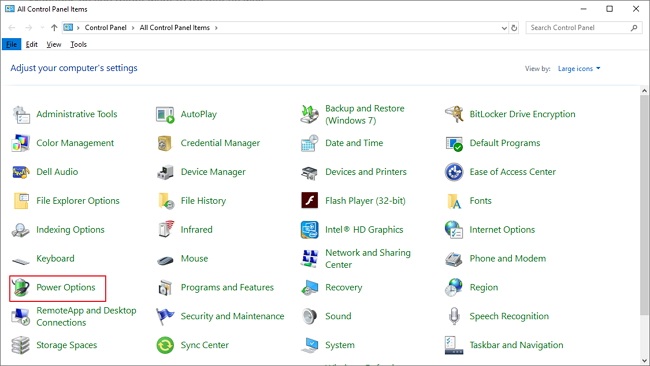Open the Internet Options icon
650x366 pixels.
tap(454, 230)
